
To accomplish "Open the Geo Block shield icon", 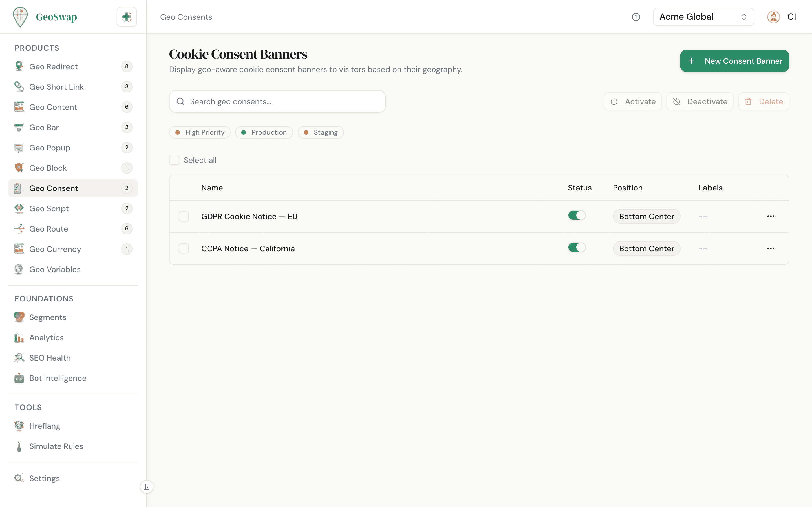I will click(19, 168).
